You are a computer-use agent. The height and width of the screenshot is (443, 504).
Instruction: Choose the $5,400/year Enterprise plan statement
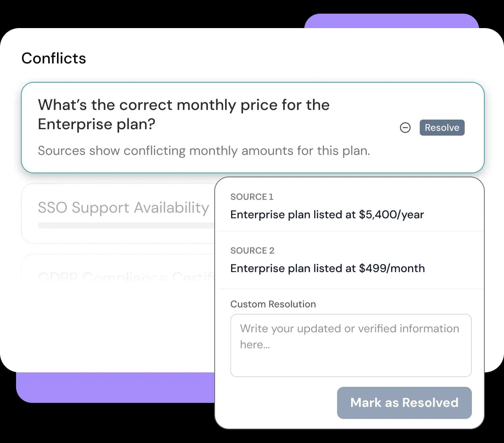click(327, 215)
